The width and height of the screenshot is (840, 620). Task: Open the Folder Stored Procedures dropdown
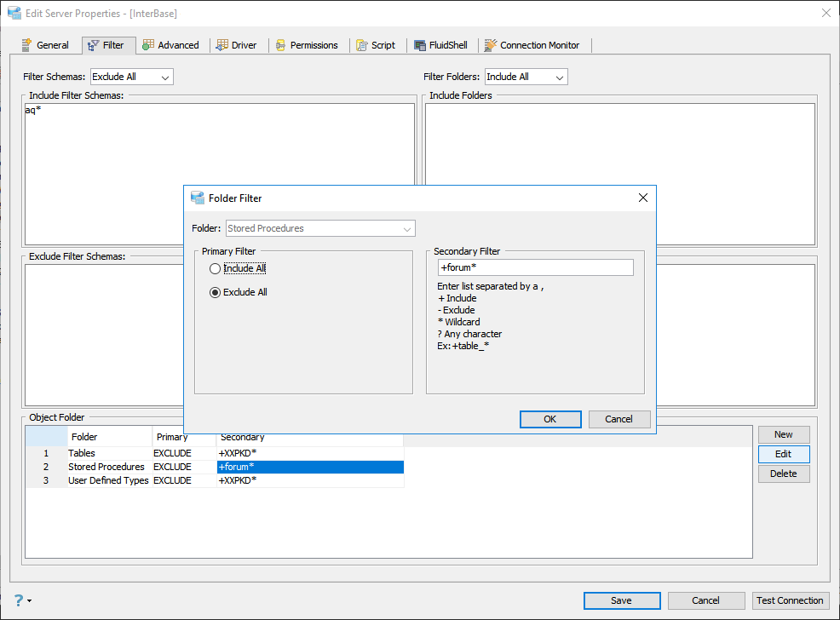(320, 228)
